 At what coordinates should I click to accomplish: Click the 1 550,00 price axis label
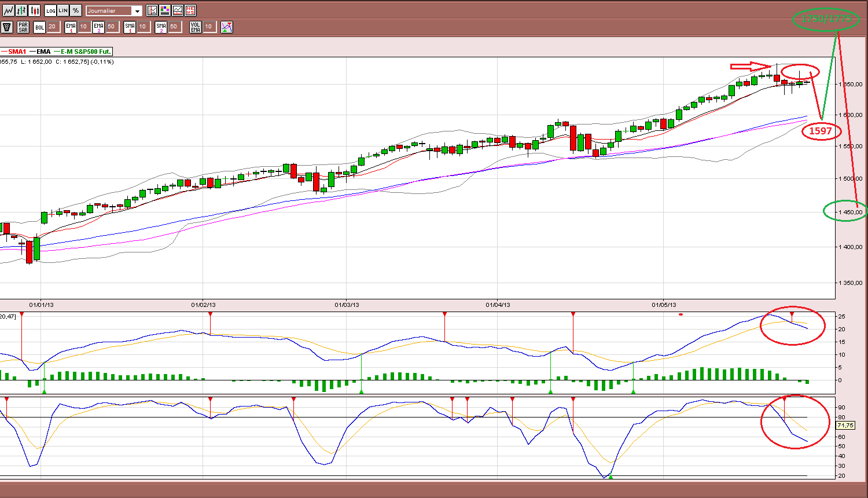pos(851,147)
